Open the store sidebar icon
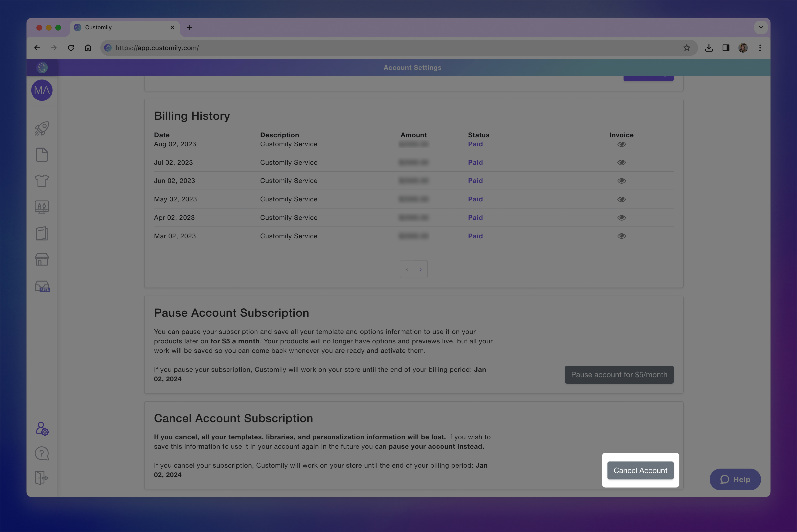Image resolution: width=797 pixels, height=532 pixels. click(42, 260)
